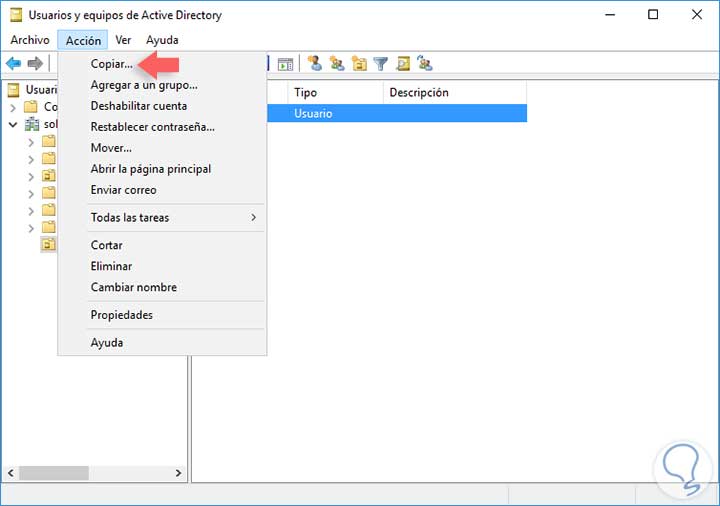Create a new organizational unit via toolbar icon
Viewport: 720px width, 506px height.
tap(359, 63)
